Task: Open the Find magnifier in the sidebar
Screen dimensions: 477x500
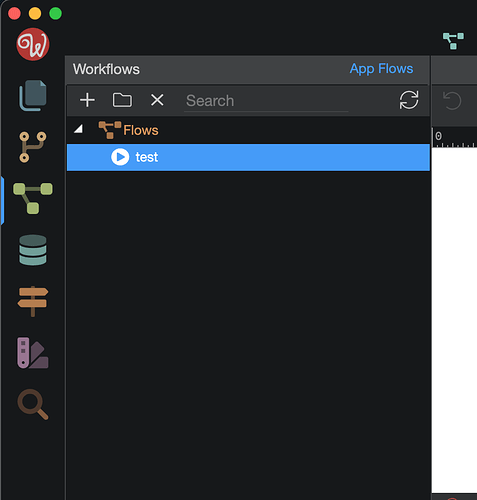Action: (x=33, y=404)
